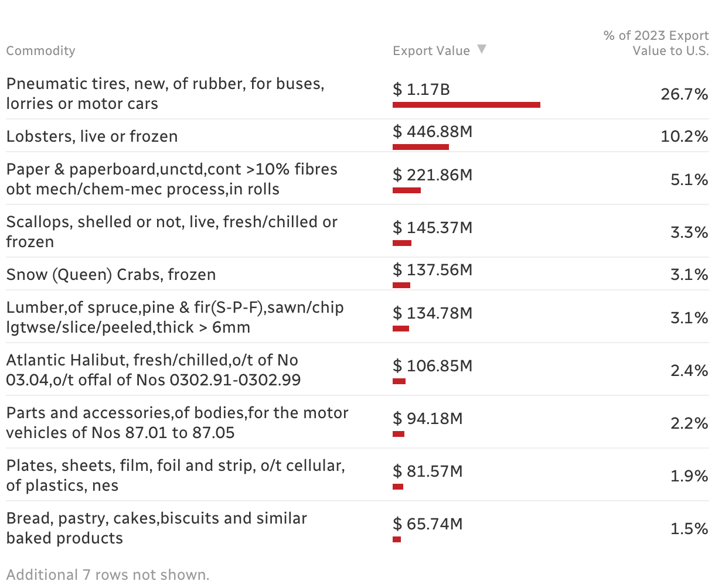The image size is (715, 588).
Task: Click the 26.7% percentage value
Action: (x=684, y=94)
